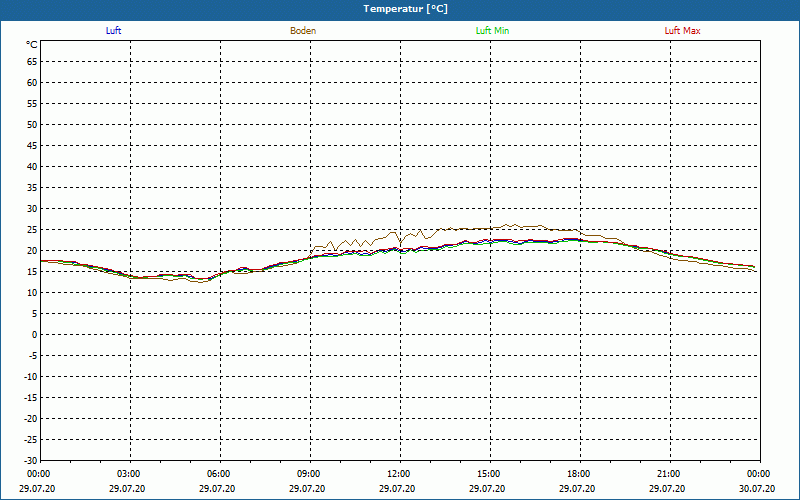Select the blue Luft legend label
Viewport: 800px width, 500px height.
click(x=113, y=31)
